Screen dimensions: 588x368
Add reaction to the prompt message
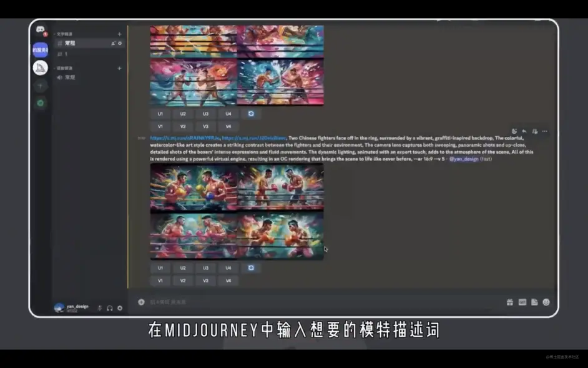[x=514, y=131]
